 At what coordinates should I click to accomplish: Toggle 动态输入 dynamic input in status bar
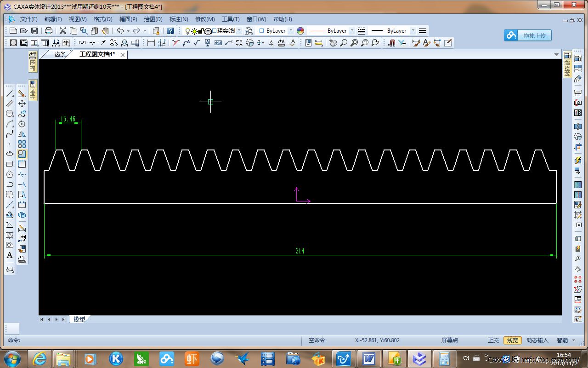[x=537, y=340]
